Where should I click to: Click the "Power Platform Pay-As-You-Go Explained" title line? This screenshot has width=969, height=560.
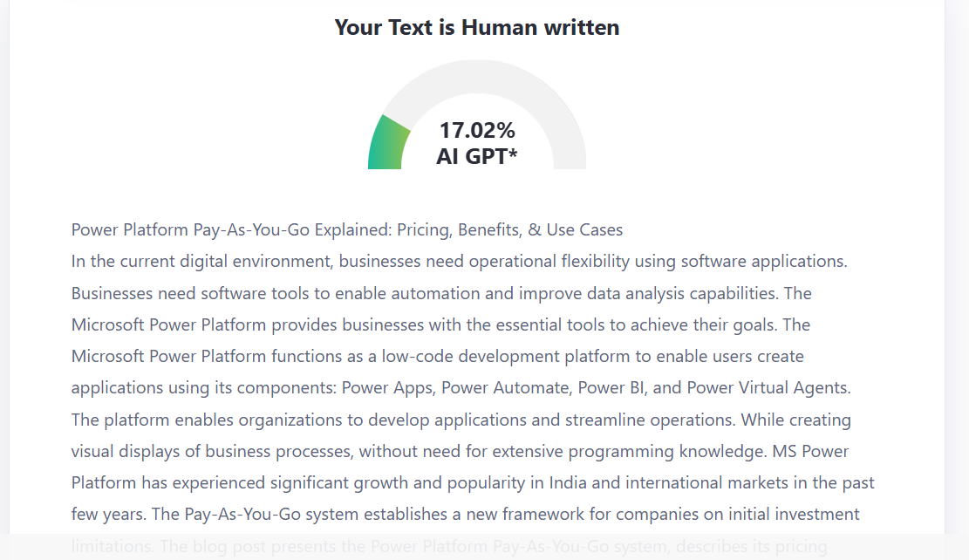point(346,230)
